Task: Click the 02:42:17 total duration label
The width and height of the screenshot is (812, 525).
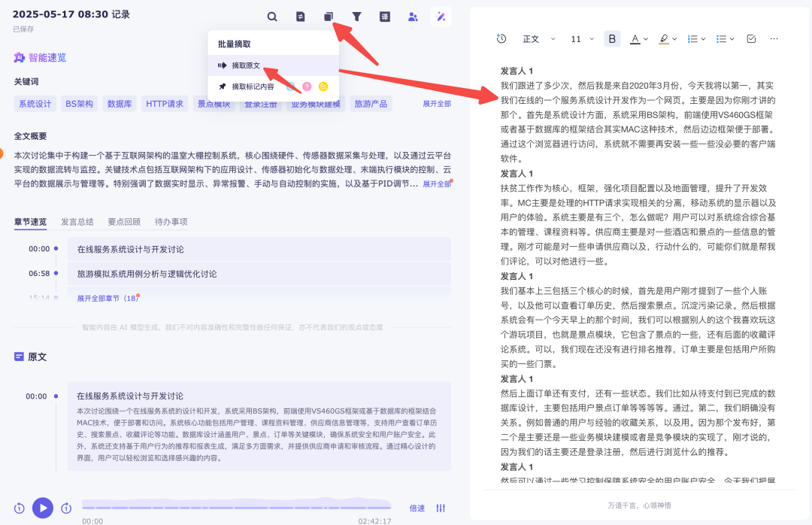Action: pyautogui.click(x=375, y=520)
